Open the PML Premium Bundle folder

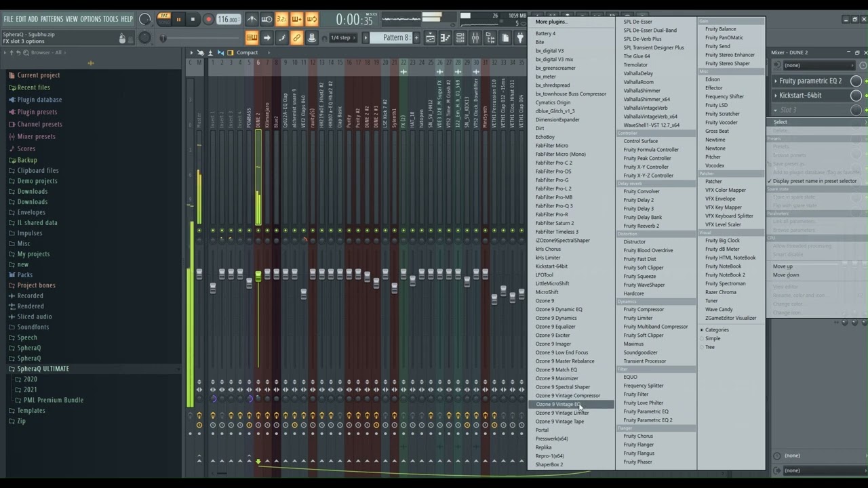(54, 400)
